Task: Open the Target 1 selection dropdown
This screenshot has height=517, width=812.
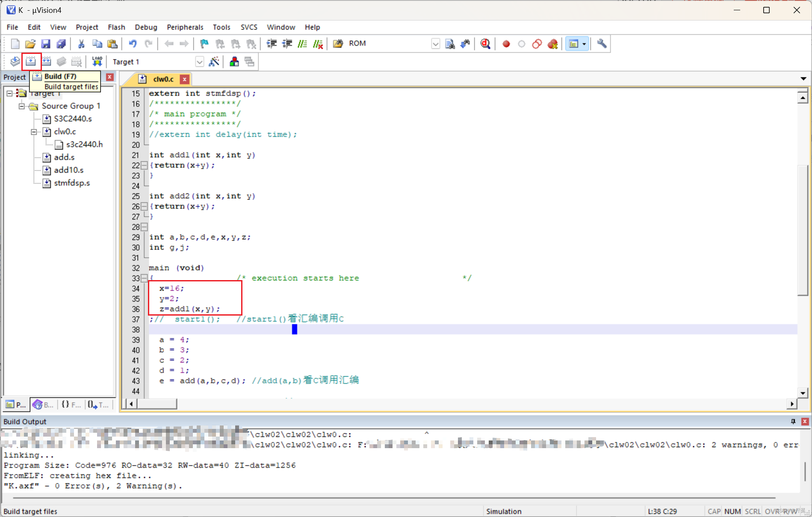Action: point(200,62)
